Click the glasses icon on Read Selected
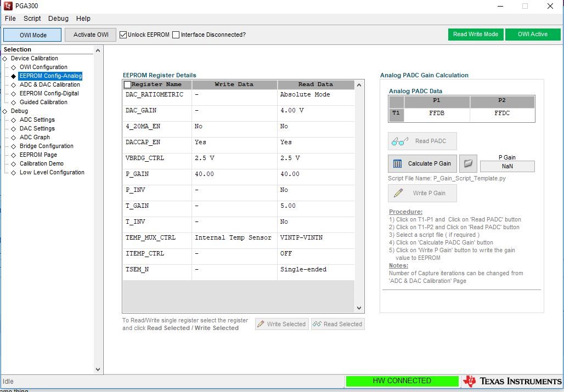The image size is (564, 392). coord(317,324)
